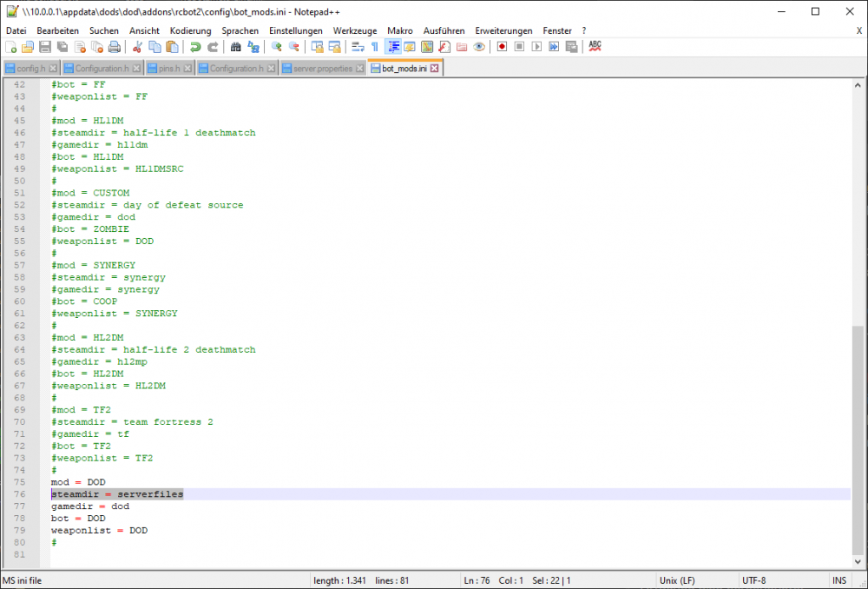868x589 pixels.
Task: Open the Function List panel icon
Action: [444, 47]
